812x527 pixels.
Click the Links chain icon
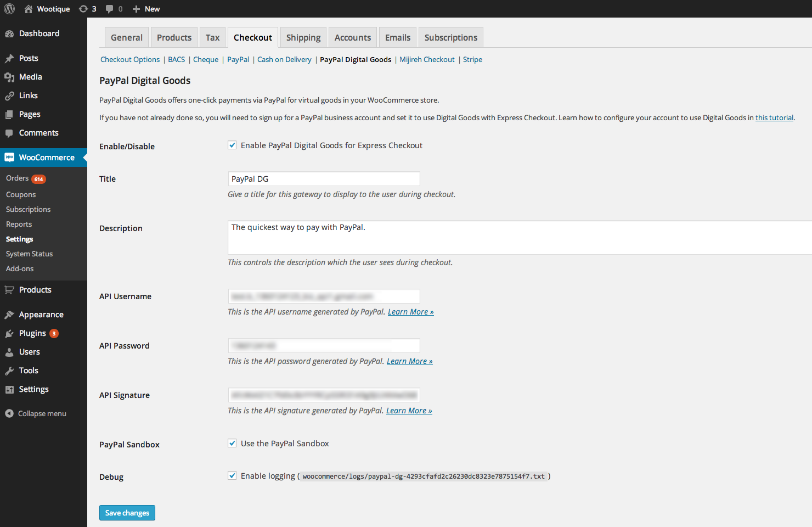click(x=9, y=96)
